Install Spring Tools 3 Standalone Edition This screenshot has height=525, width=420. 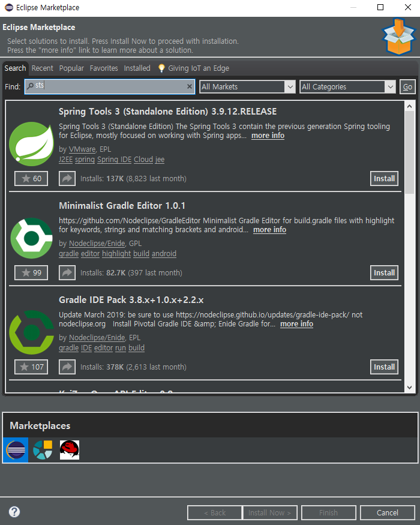click(384, 178)
